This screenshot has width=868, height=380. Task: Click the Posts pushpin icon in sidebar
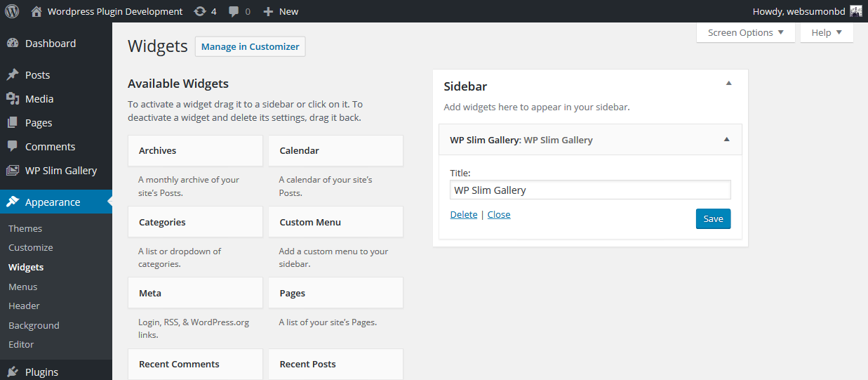[13, 75]
